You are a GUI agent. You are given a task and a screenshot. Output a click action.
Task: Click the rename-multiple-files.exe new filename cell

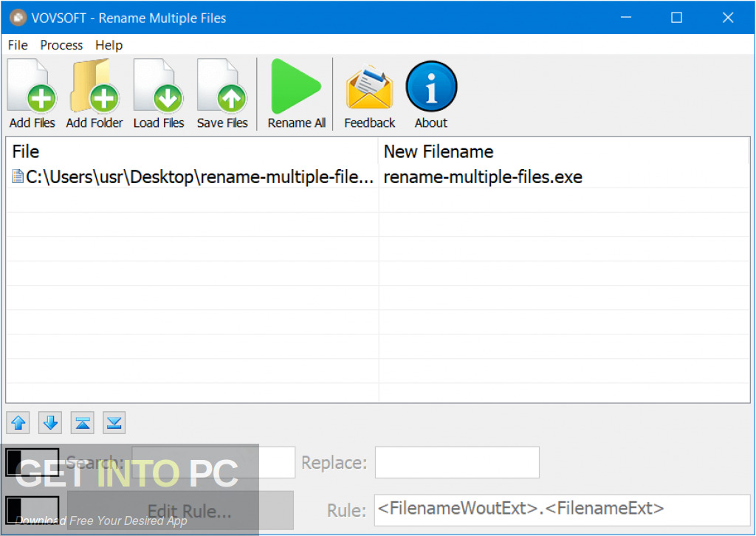483,177
